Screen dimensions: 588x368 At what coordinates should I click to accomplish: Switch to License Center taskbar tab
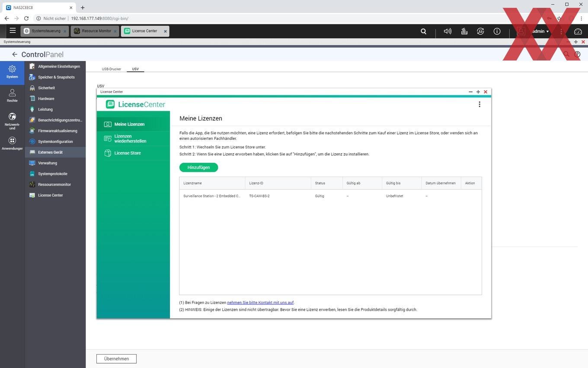[x=145, y=31]
